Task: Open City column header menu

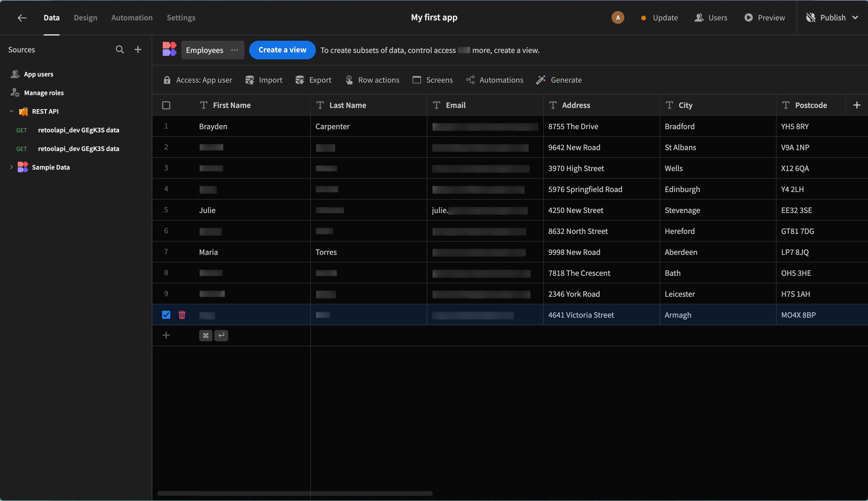Action: point(718,105)
